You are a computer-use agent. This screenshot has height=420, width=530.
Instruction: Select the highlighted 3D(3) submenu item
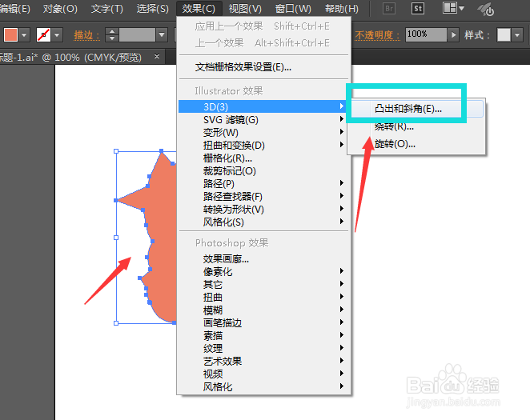263,106
